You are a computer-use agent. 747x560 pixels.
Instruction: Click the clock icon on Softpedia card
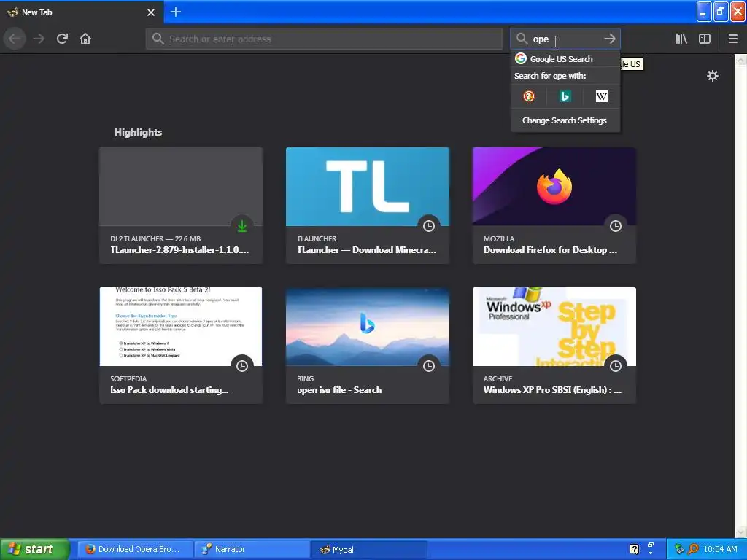242,366
